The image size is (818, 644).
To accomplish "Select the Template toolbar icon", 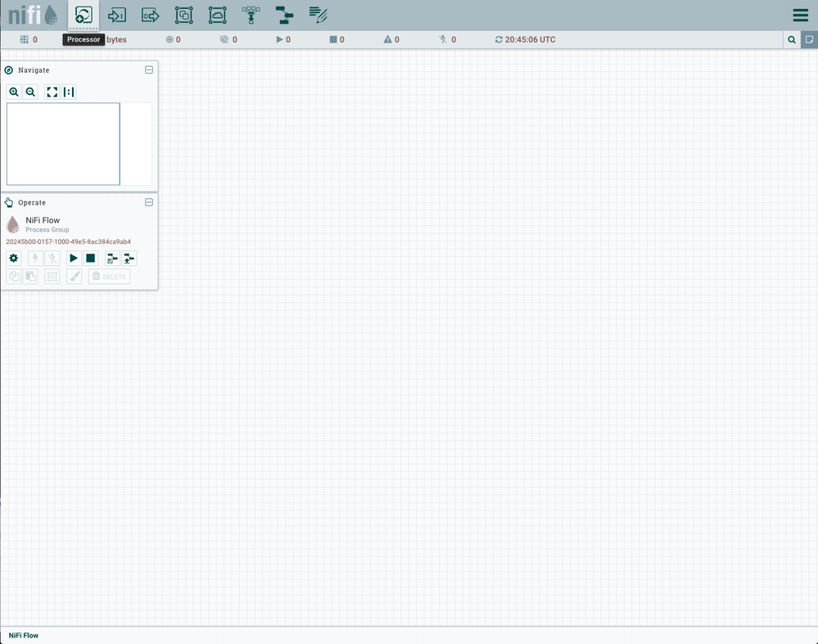I will [284, 15].
